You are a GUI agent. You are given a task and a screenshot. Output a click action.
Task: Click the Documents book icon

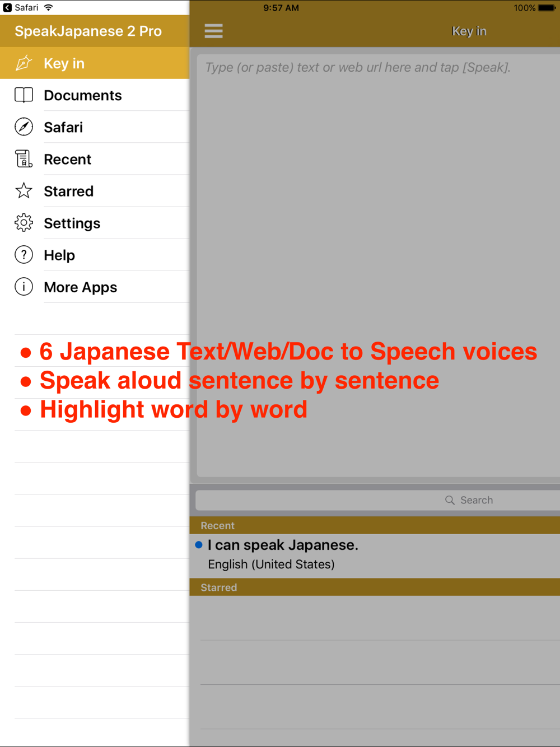tap(24, 95)
